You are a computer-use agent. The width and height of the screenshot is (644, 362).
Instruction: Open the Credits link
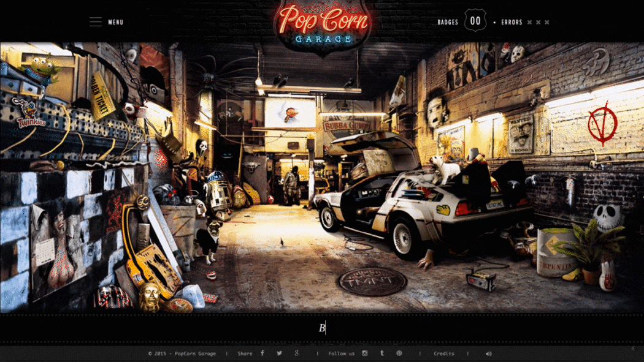(444, 353)
